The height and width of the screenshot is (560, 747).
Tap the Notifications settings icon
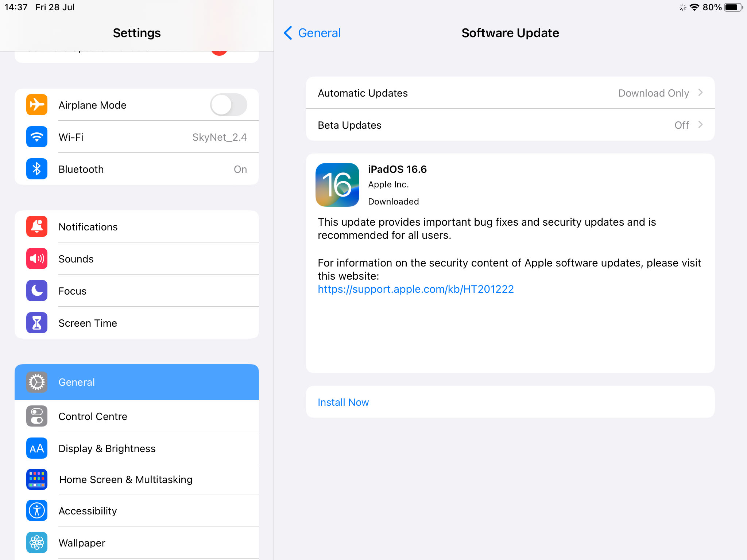tap(38, 226)
